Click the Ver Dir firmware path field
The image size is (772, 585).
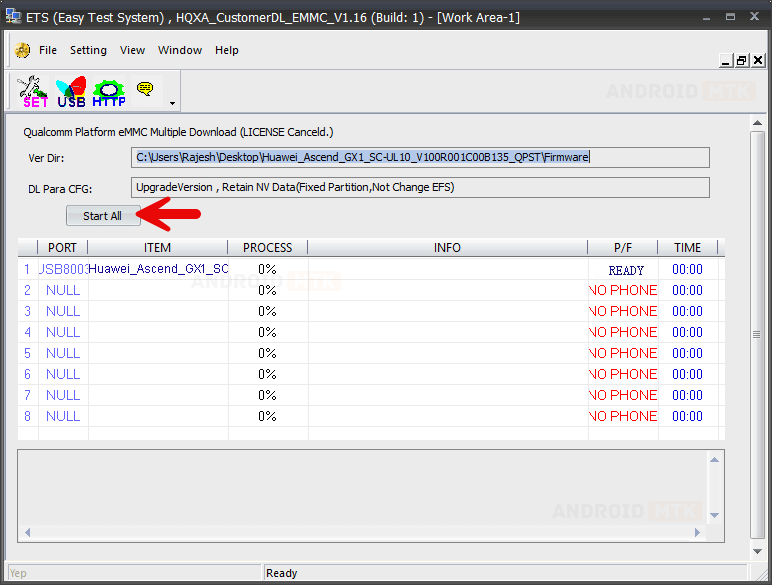pyautogui.click(x=420, y=157)
